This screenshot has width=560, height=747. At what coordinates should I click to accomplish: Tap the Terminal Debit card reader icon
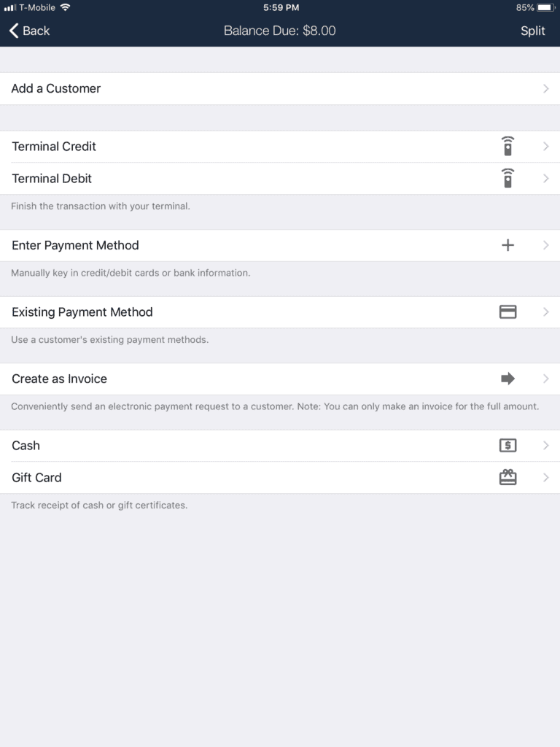(x=507, y=178)
